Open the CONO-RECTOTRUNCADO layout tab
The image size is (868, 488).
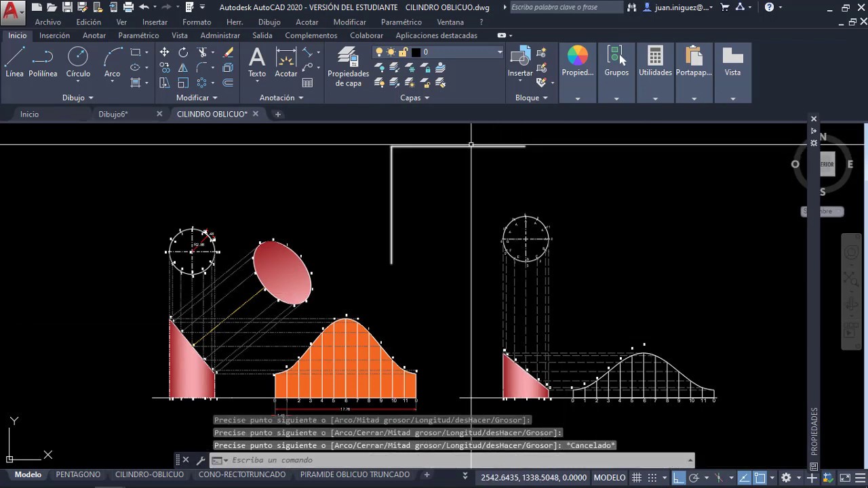[x=242, y=474]
